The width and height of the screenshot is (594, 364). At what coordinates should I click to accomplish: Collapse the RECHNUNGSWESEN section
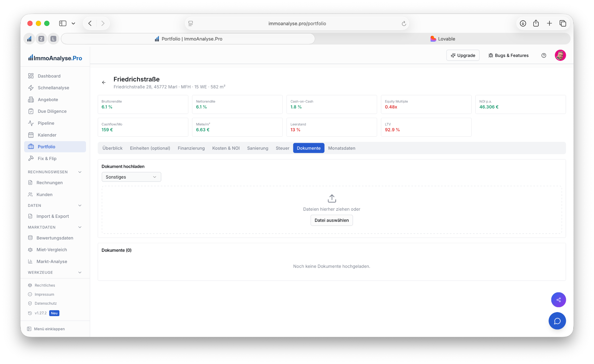coord(80,172)
